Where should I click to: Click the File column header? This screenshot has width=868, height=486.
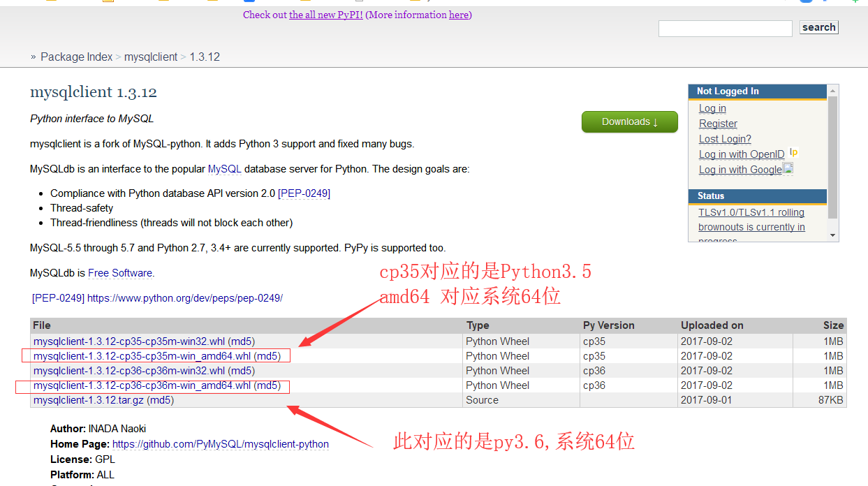[42, 325]
